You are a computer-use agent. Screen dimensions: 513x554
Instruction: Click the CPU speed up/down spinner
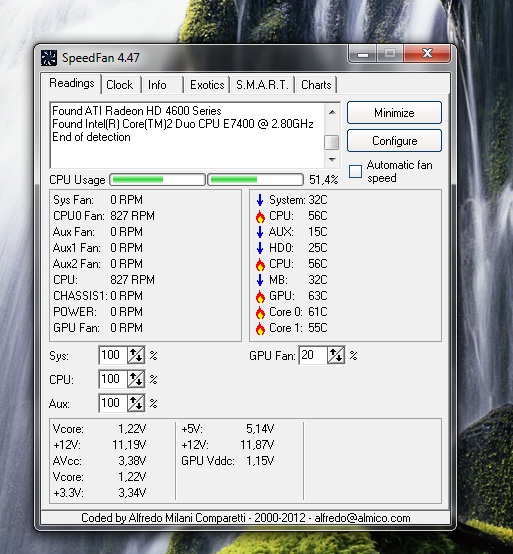[x=136, y=379]
